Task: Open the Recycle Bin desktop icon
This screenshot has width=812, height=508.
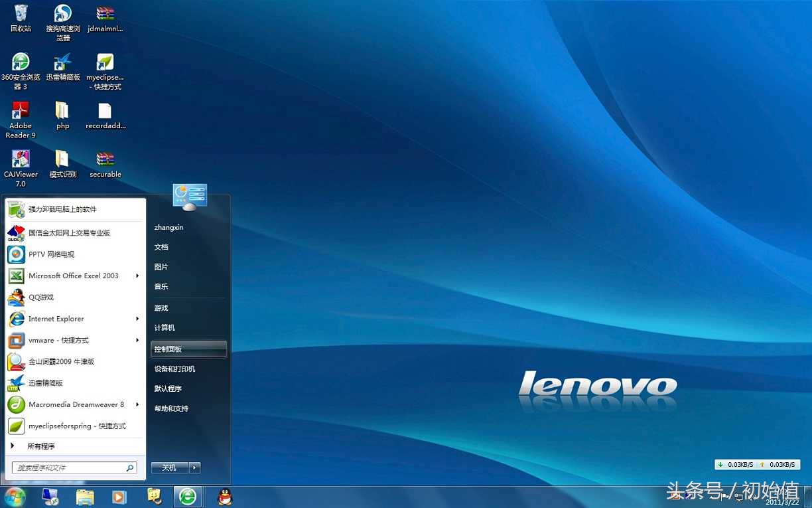Action: pyautogui.click(x=21, y=15)
